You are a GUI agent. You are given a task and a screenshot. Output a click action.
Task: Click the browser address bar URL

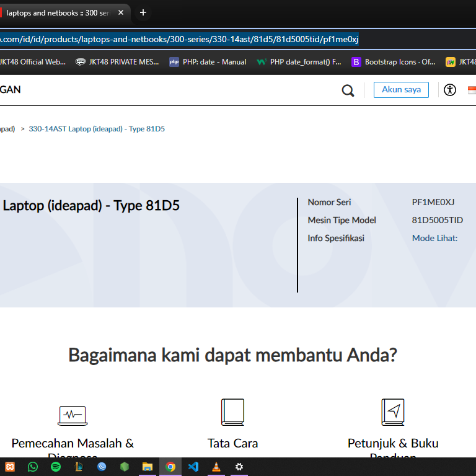pyautogui.click(x=180, y=40)
